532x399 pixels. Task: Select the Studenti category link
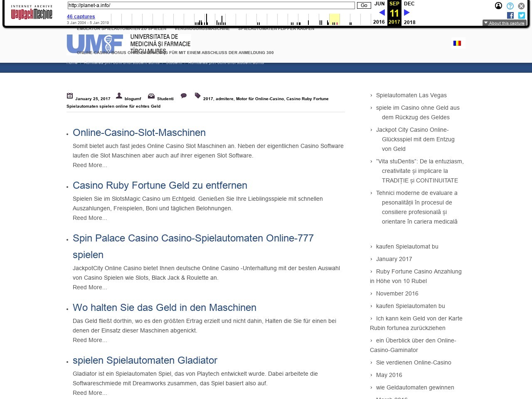[165, 99]
